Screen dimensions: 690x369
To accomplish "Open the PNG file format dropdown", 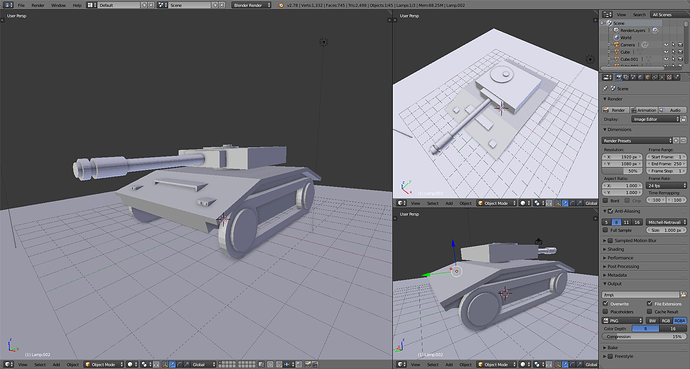I will 623,321.
